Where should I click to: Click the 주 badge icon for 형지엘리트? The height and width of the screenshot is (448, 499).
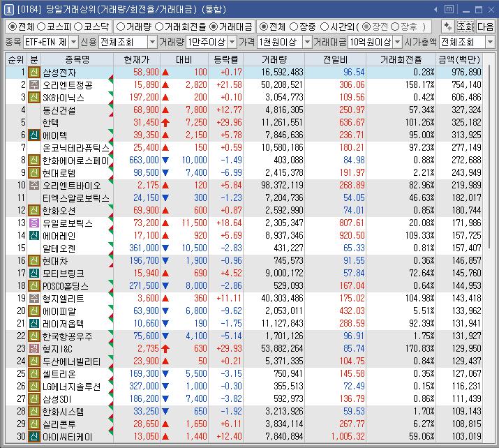point(33,298)
